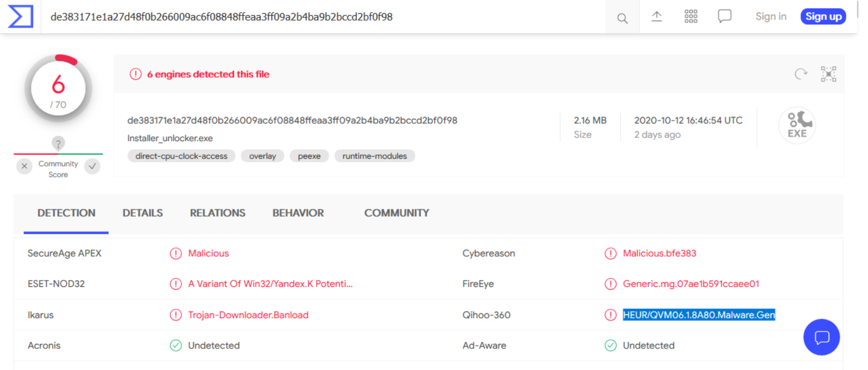
Task: Click the 6/70 detection score gauge
Action: click(x=58, y=88)
